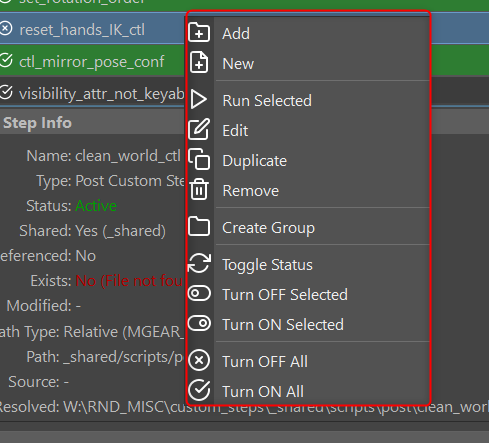Select the ctl_mirror_pose_conf step row

(93, 61)
